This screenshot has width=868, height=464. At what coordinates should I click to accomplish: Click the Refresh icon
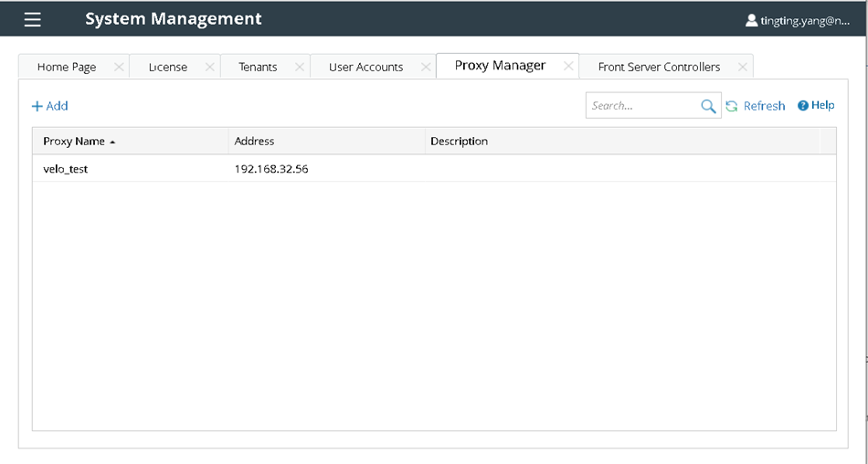[732, 106]
